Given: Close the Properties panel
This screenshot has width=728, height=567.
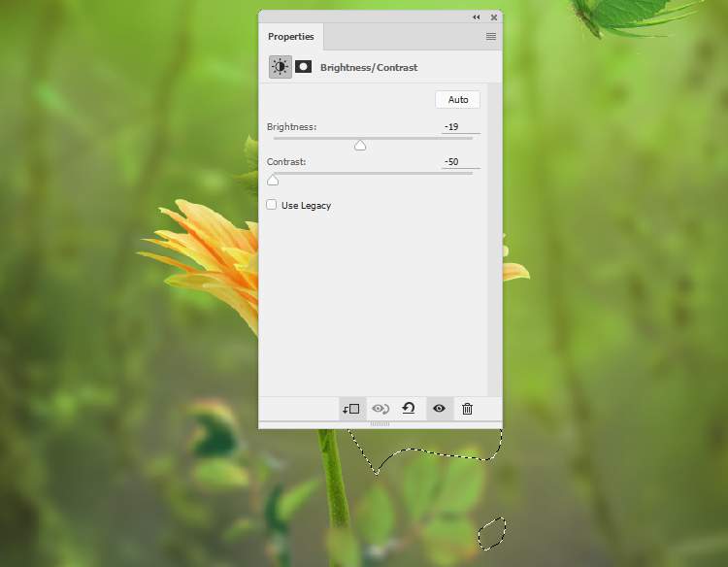Looking at the screenshot, I should point(494,17).
